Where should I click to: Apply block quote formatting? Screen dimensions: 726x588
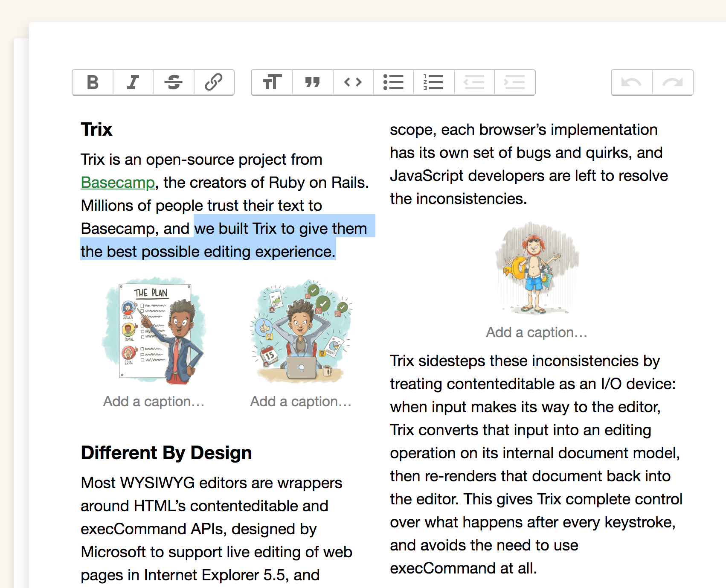click(x=312, y=82)
